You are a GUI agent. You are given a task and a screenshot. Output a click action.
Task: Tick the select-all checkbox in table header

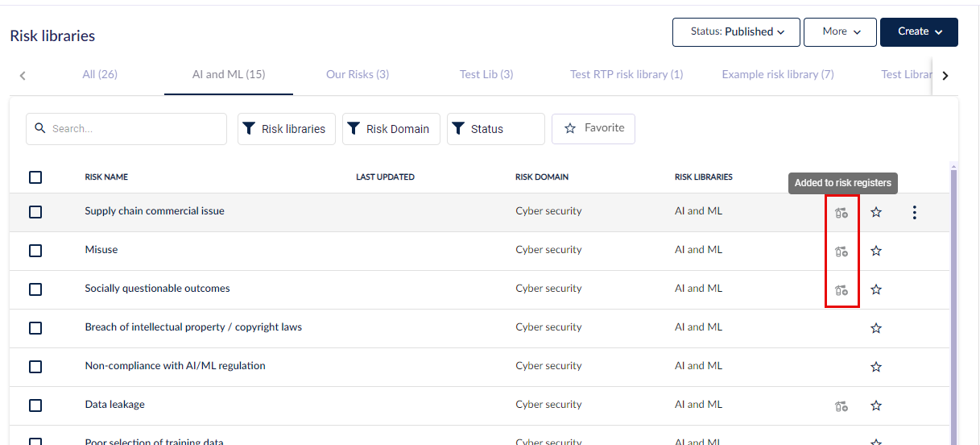[x=35, y=177]
